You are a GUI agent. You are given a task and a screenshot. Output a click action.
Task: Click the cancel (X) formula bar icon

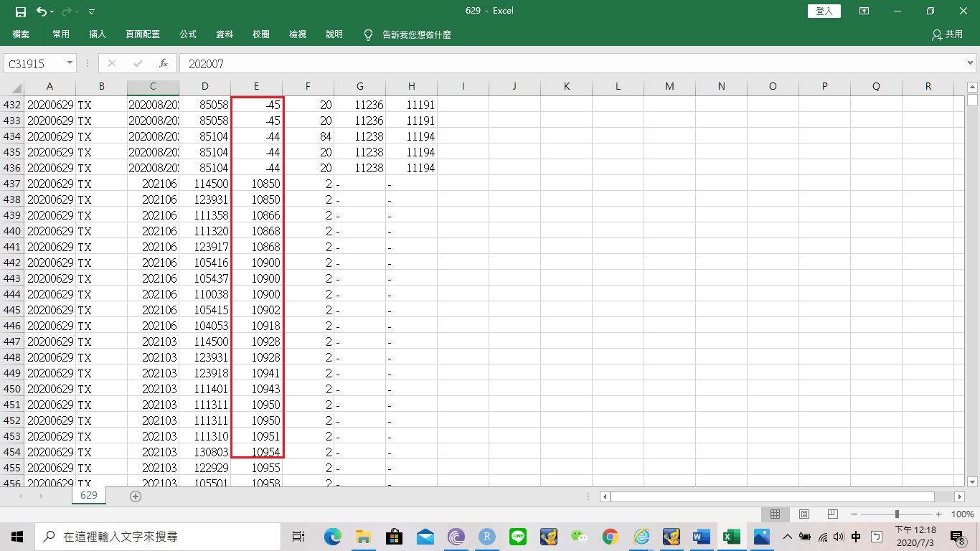tap(111, 63)
